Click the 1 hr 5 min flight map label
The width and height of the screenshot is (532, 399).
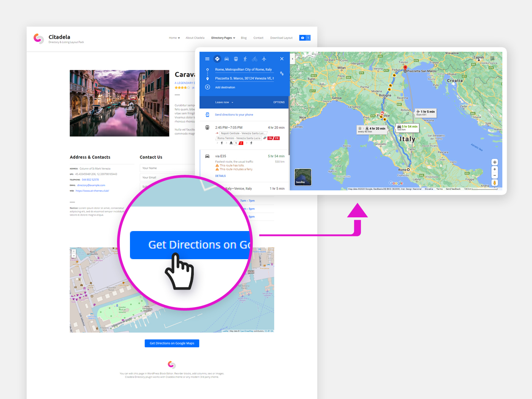[x=426, y=113]
